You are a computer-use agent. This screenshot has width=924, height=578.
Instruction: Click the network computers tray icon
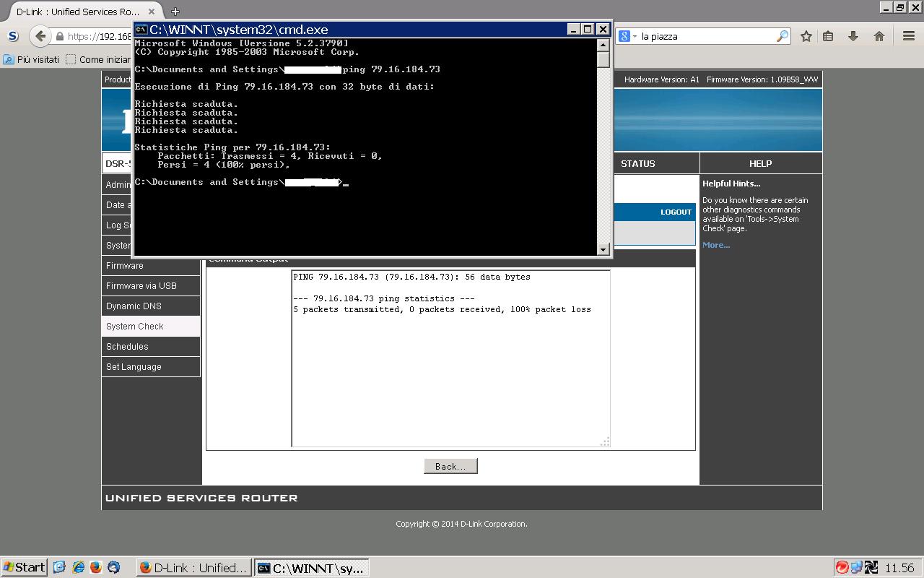(857, 567)
